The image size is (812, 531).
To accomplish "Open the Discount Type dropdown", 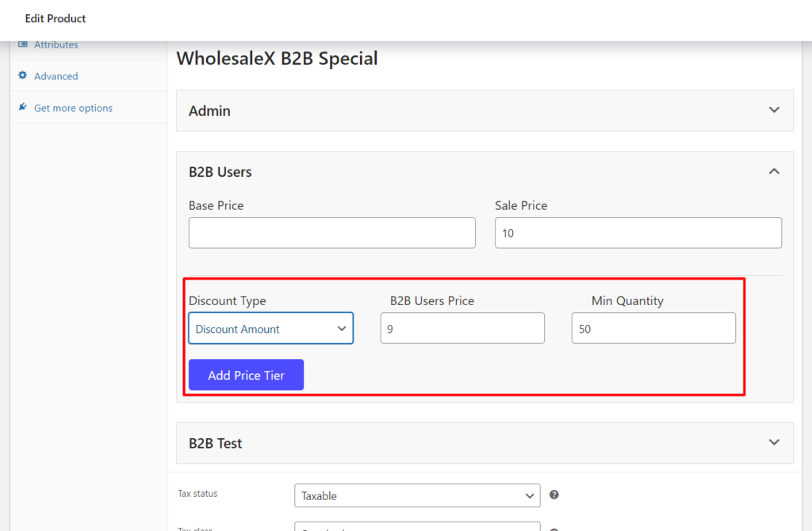I will tap(271, 328).
